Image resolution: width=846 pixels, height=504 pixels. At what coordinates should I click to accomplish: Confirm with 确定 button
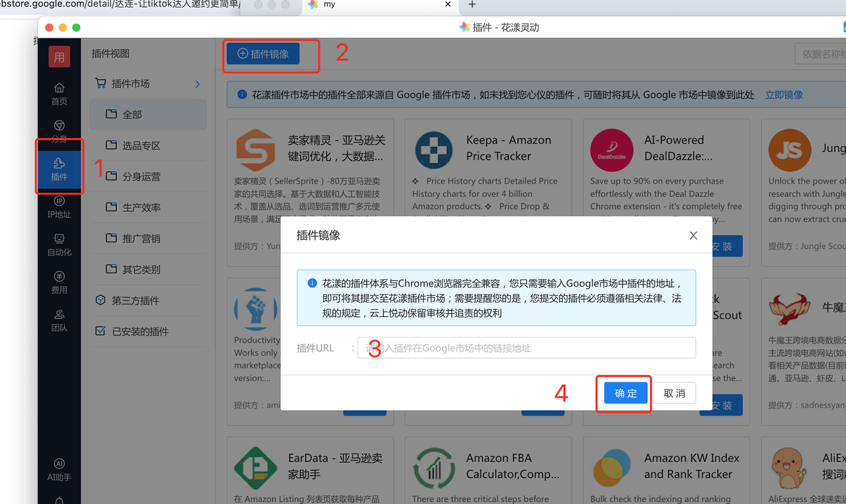coord(625,394)
